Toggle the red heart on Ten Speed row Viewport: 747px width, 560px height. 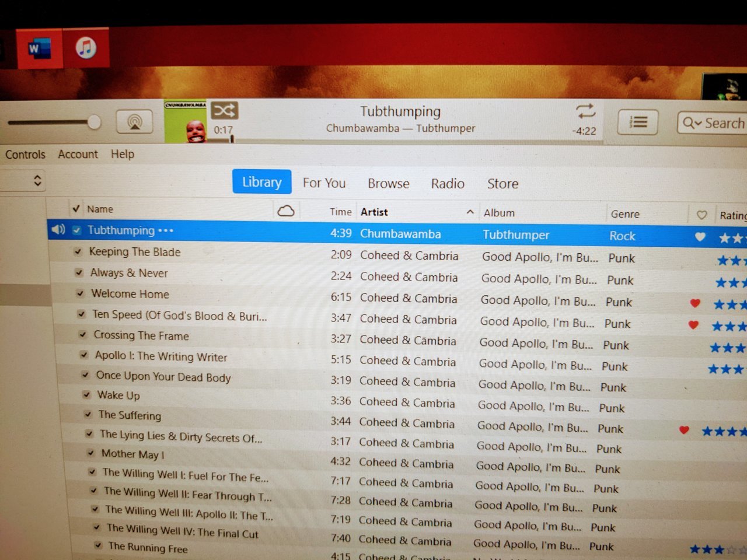(x=693, y=324)
